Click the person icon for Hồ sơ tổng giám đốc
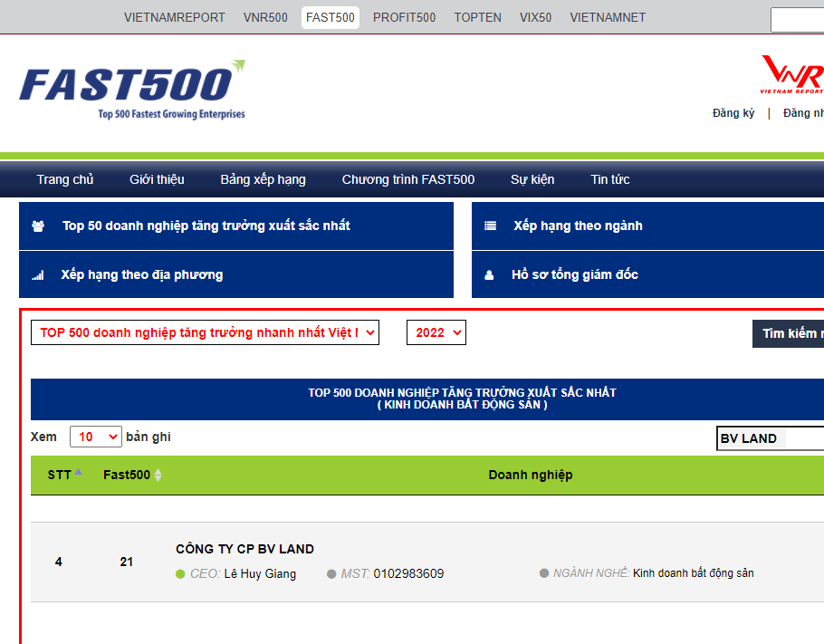The image size is (824, 644). [489, 275]
